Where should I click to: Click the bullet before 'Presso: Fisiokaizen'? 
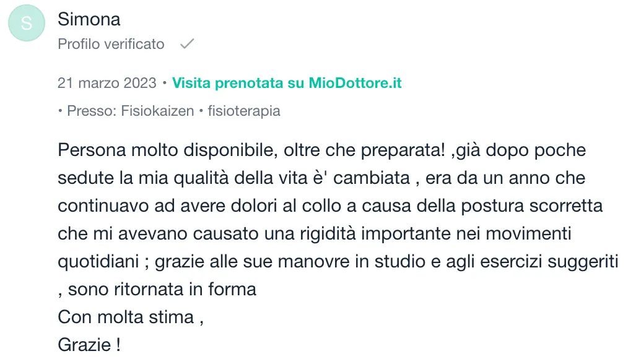pyautogui.click(x=61, y=111)
